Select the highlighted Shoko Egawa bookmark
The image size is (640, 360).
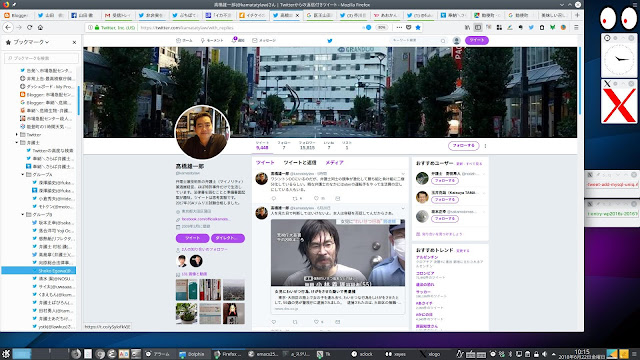(39, 270)
